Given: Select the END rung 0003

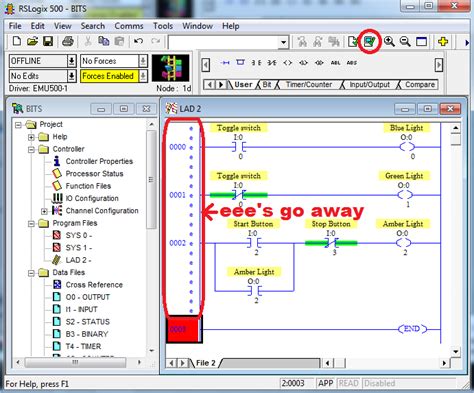Looking at the screenshot, I should pyautogui.click(x=184, y=329).
